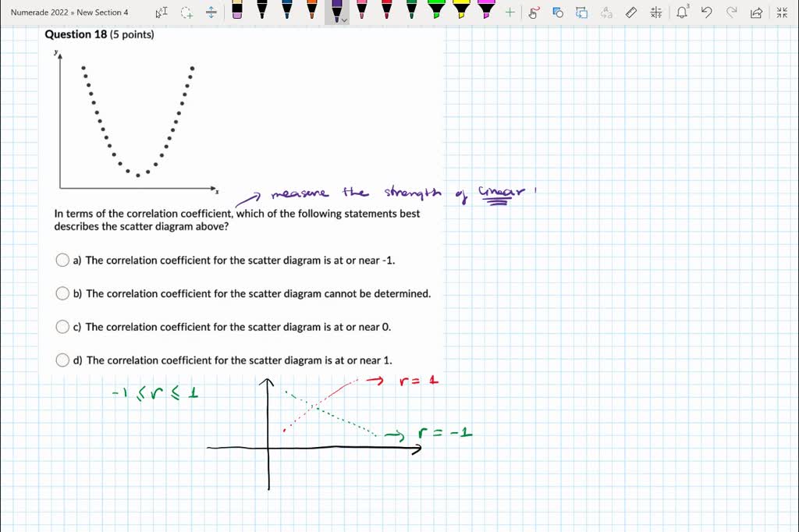Click the ruler tool icon
The height and width of the screenshot is (532, 799).
click(x=630, y=12)
